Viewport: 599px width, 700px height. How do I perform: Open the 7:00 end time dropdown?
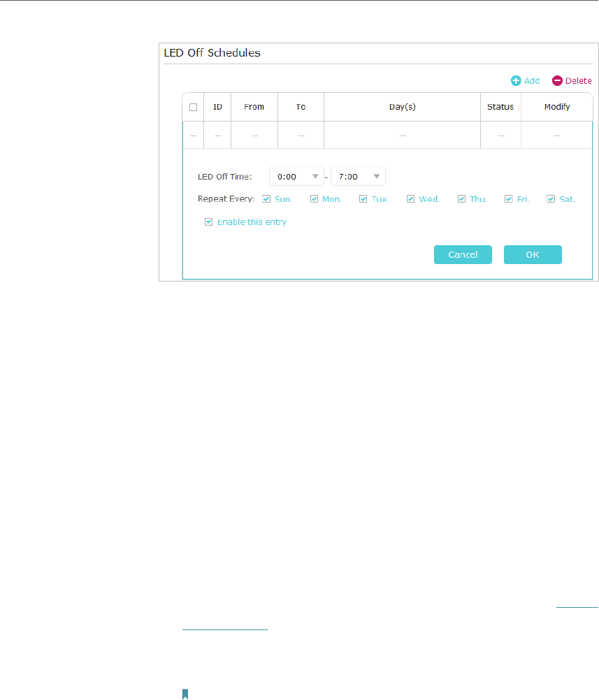click(359, 176)
